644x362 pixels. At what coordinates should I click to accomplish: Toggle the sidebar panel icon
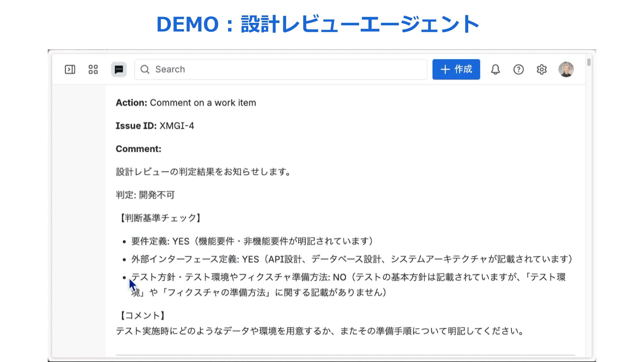70,69
